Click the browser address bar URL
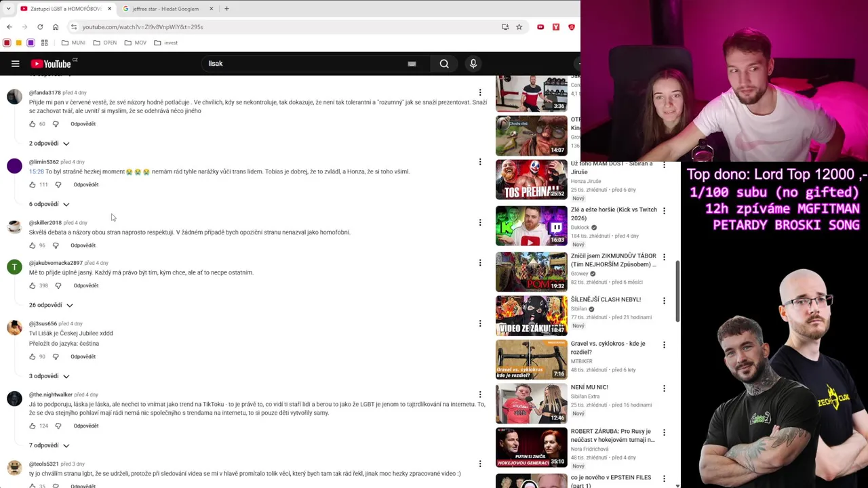868x488 pixels. pyautogui.click(x=142, y=27)
